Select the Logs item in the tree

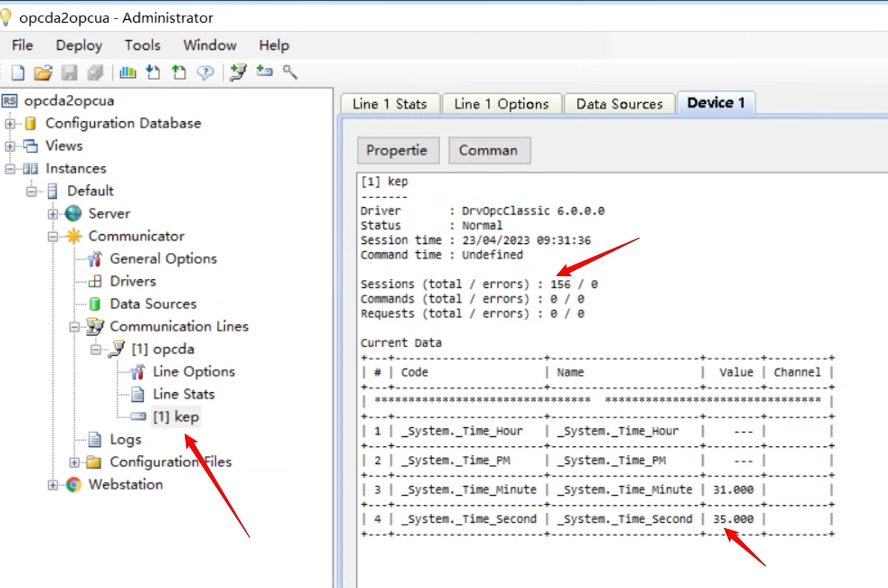125,440
